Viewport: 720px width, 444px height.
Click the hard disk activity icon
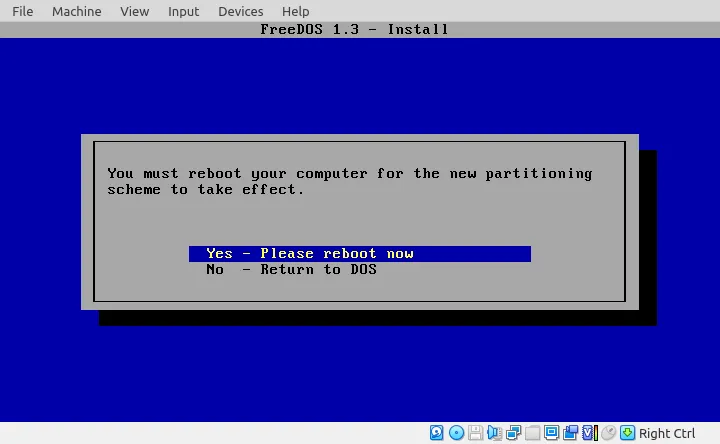pyautogui.click(x=437, y=433)
